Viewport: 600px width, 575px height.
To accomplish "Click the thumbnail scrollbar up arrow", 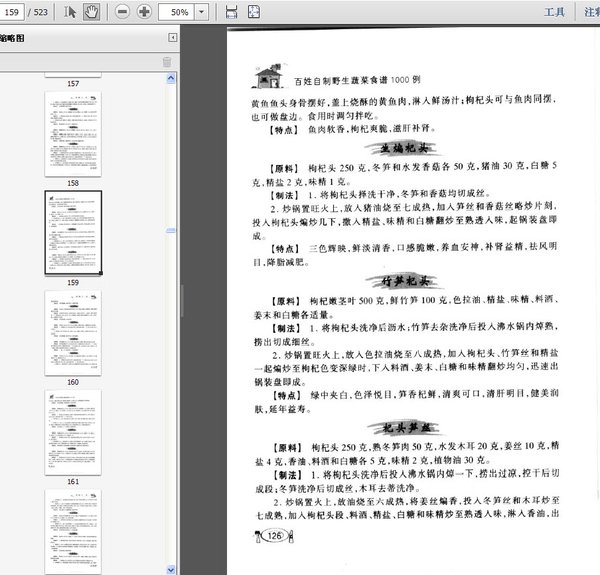I will tap(171, 78).
